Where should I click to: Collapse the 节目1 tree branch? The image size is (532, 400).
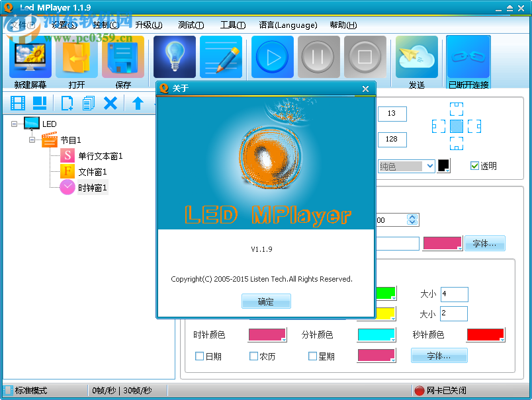click(x=32, y=140)
